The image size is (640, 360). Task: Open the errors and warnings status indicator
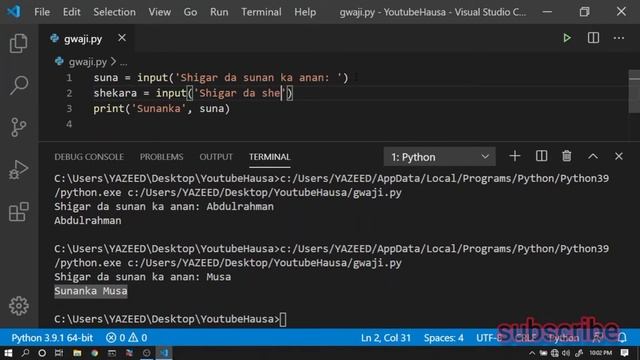[127, 338]
